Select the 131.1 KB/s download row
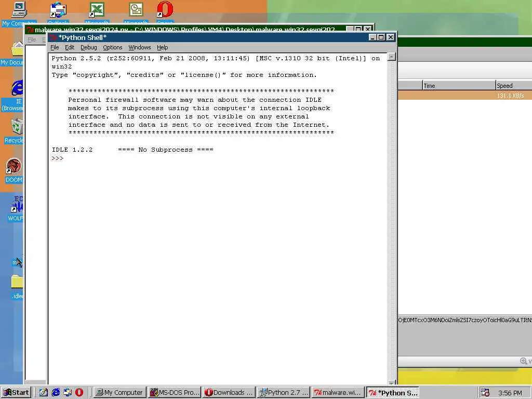 click(465, 96)
